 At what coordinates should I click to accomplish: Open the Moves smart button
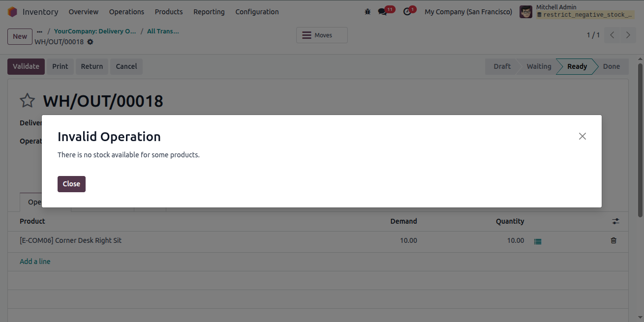pyautogui.click(x=322, y=35)
